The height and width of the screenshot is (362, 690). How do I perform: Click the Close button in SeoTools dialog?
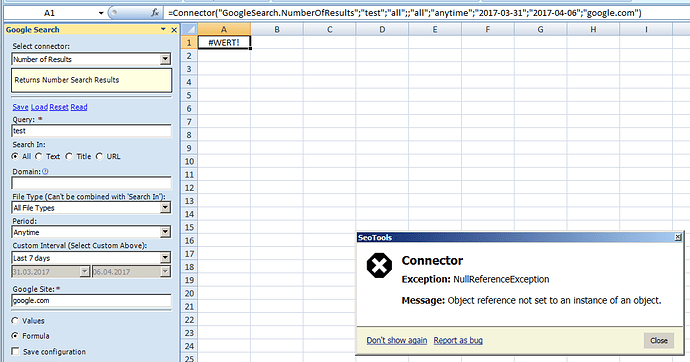[659, 340]
